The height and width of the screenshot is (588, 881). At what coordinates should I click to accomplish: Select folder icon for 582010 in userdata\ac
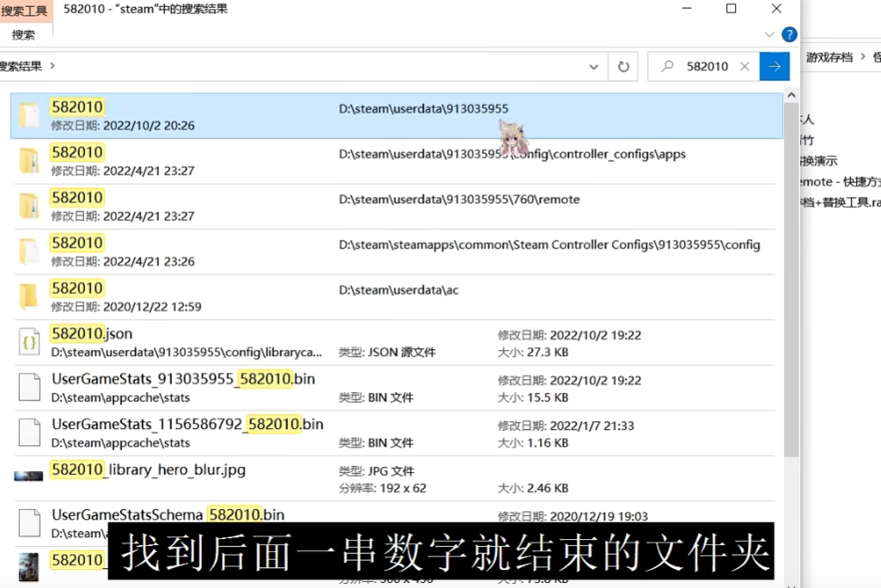(28, 297)
